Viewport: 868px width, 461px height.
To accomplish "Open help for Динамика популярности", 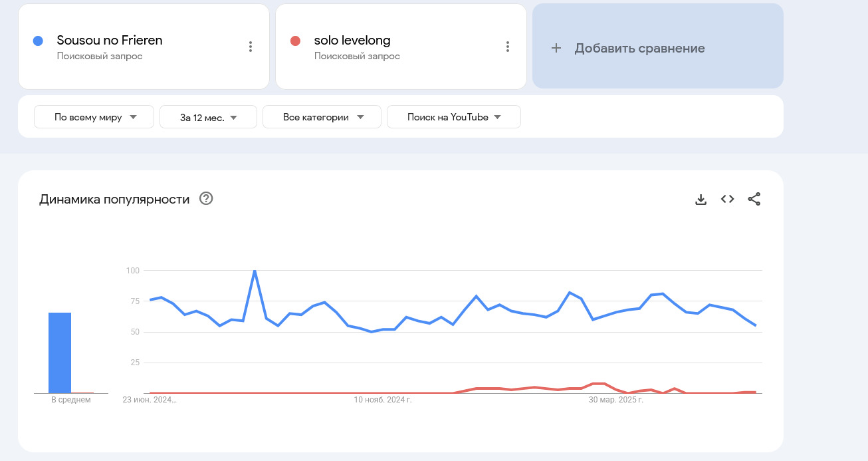I will [x=206, y=199].
